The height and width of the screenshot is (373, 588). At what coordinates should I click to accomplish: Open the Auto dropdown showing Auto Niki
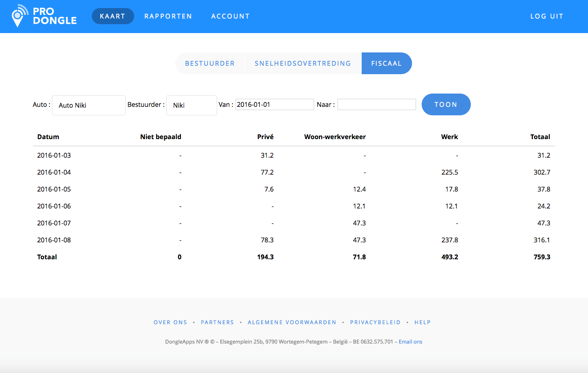click(x=89, y=105)
